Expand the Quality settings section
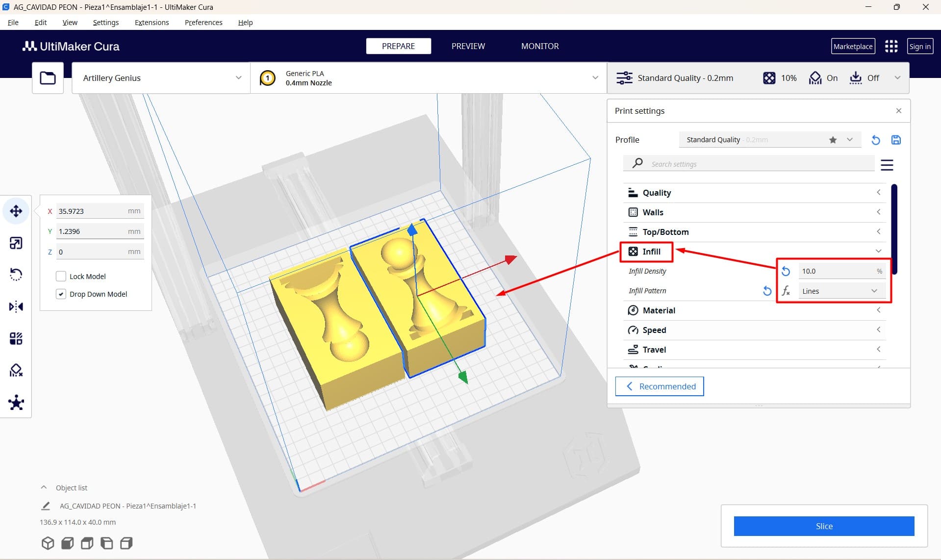The width and height of the screenshot is (941, 560). point(754,193)
